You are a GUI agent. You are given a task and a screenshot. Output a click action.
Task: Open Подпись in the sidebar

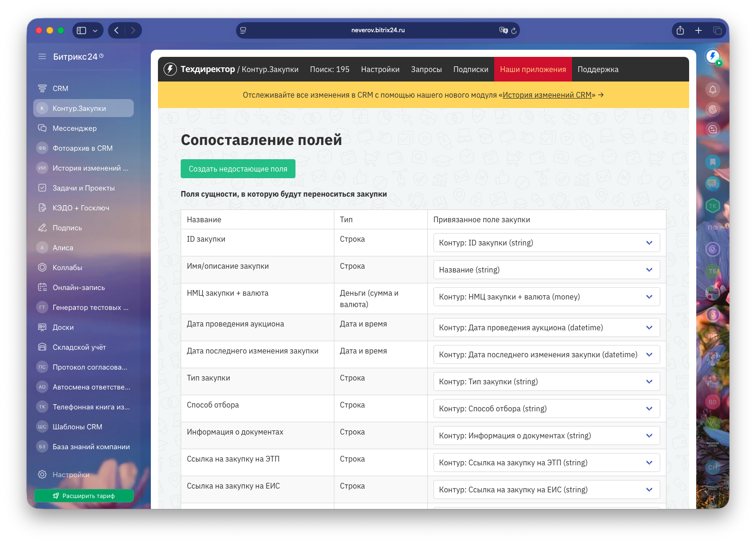tap(83, 228)
